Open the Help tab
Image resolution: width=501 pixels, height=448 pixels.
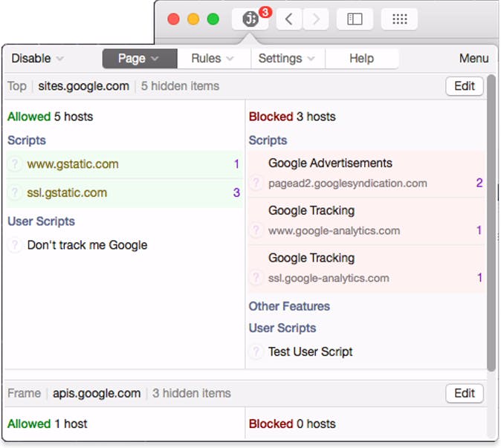coord(361,59)
